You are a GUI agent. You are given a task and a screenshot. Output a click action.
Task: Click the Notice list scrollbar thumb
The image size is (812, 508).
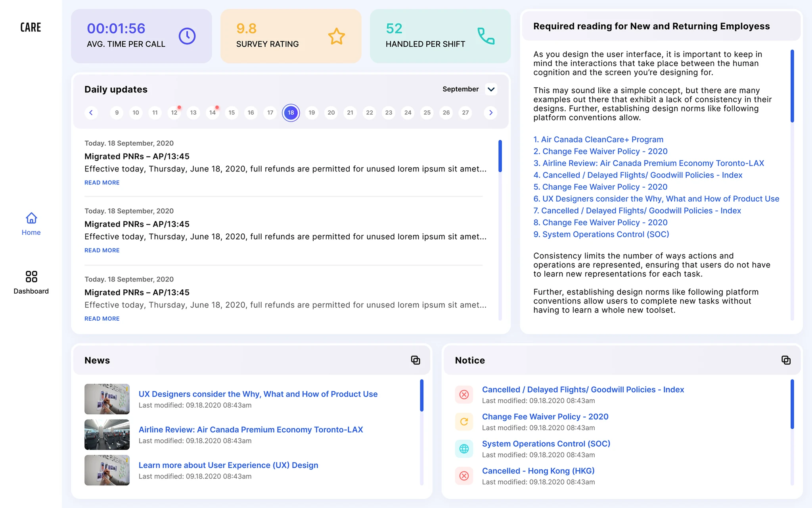click(x=792, y=404)
